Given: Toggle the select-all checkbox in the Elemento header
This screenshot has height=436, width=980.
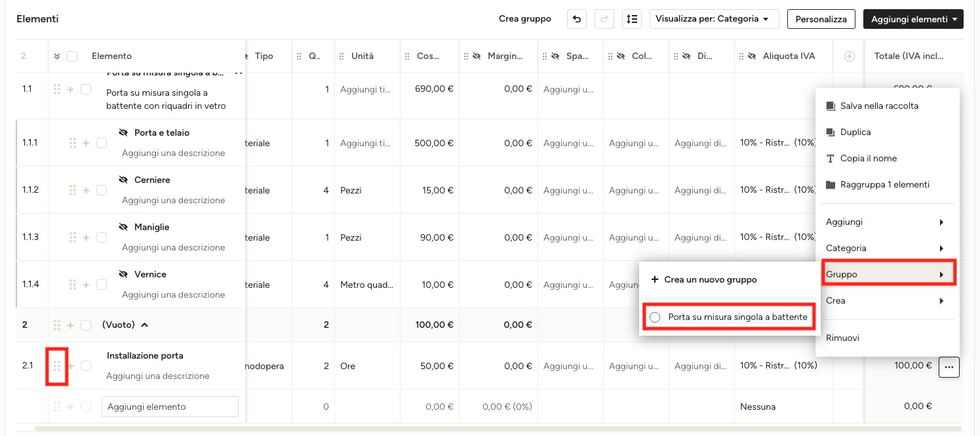Looking at the screenshot, I should [72, 56].
